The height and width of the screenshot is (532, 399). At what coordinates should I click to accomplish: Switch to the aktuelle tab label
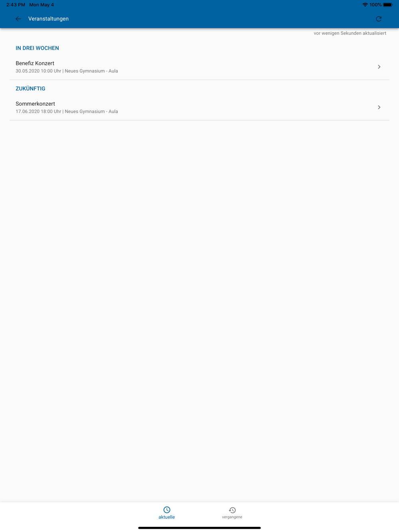click(167, 517)
